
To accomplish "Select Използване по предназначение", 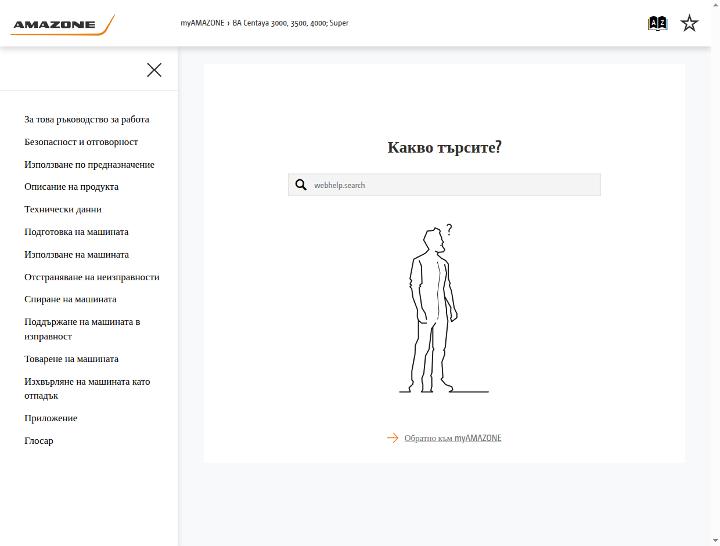I will (90, 164).
